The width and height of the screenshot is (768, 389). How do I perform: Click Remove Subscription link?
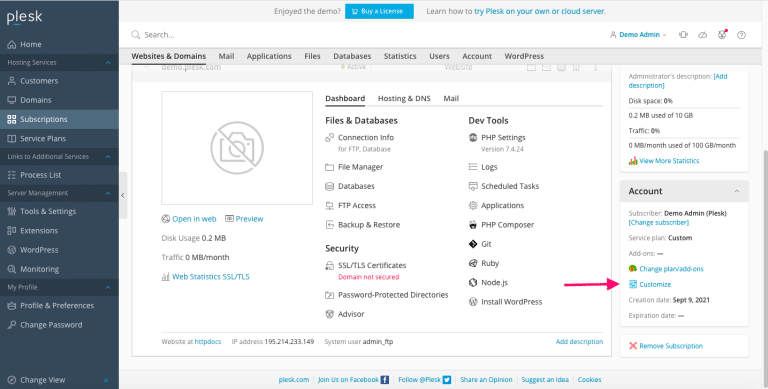(x=671, y=346)
